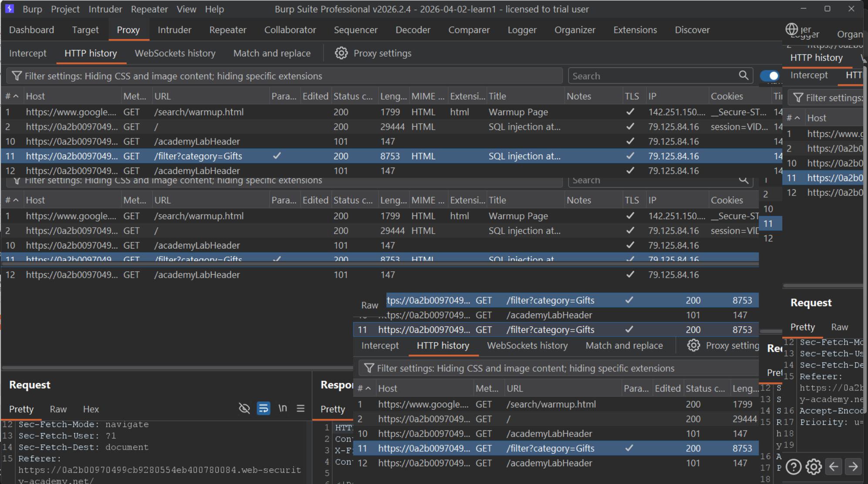Open the Project menu dropdown
The image size is (868, 484).
(x=65, y=9)
